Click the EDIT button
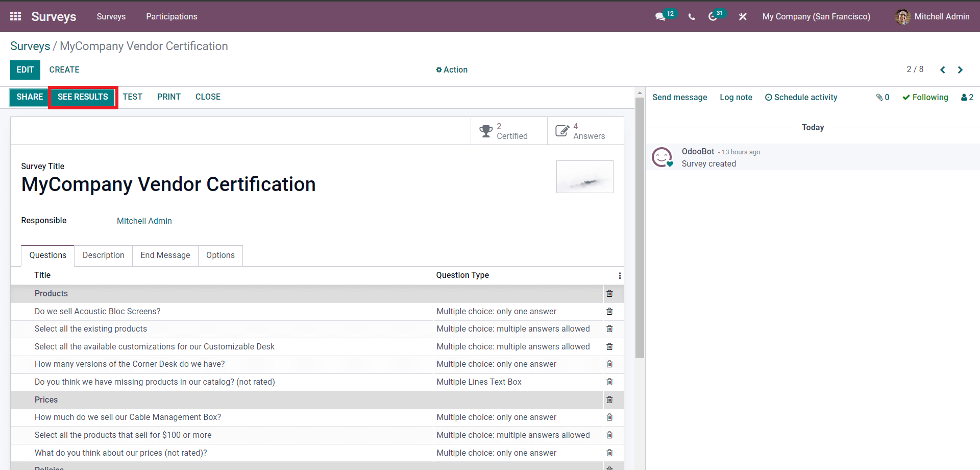The width and height of the screenshot is (980, 470). coord(25,70)
